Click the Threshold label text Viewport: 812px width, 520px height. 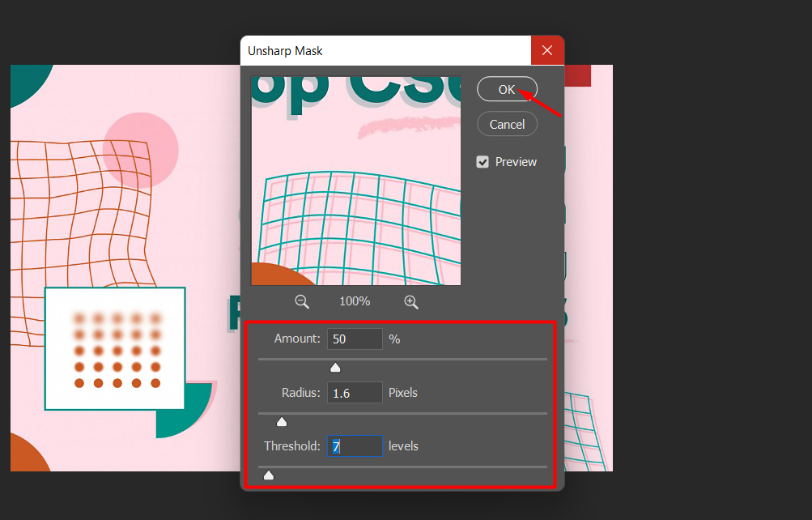(x=291, y=446)
